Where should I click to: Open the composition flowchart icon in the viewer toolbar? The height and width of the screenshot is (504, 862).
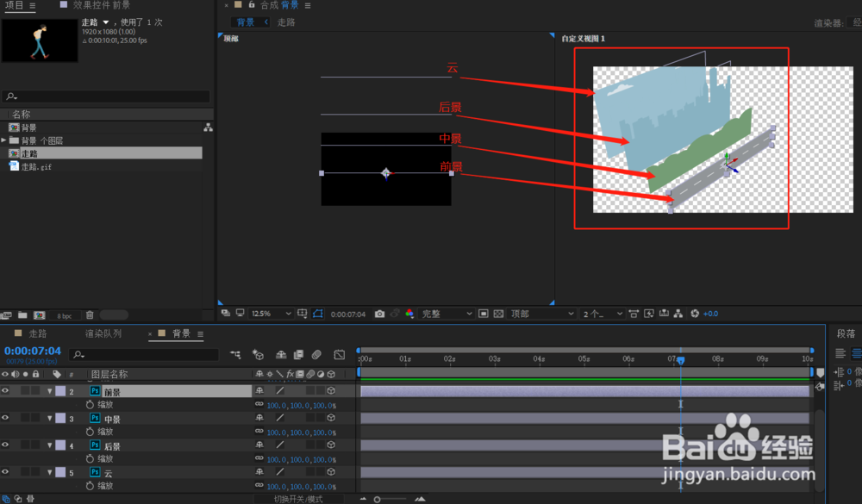[x=678, y=314]
